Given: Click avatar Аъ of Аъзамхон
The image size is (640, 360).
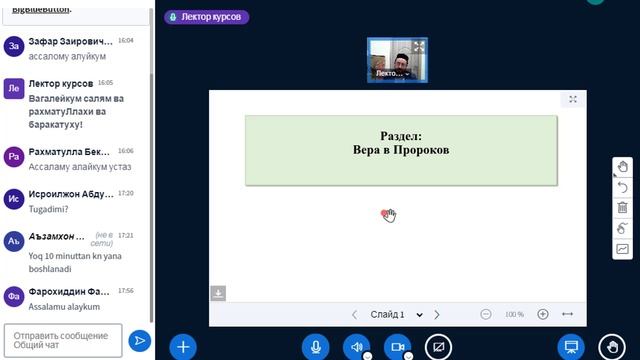Looking at the screenshot, I should pos(14,241).
